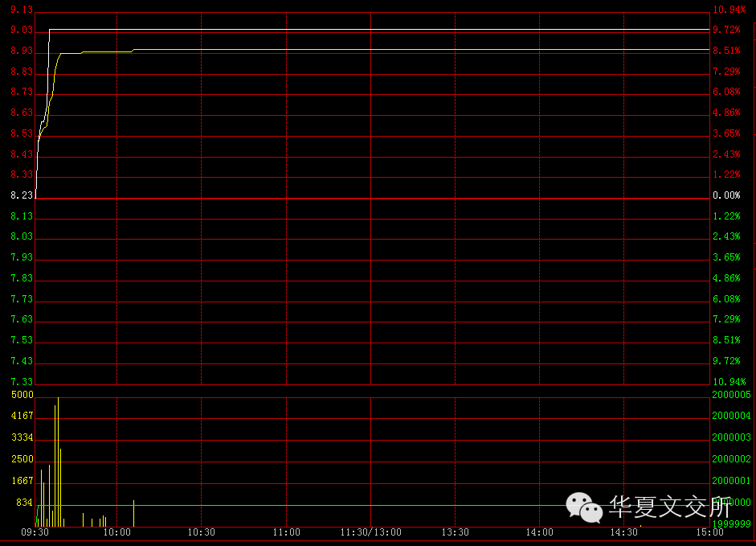Click the green 8.13 price label
This screenshot has width=756, height=546.
22,216
